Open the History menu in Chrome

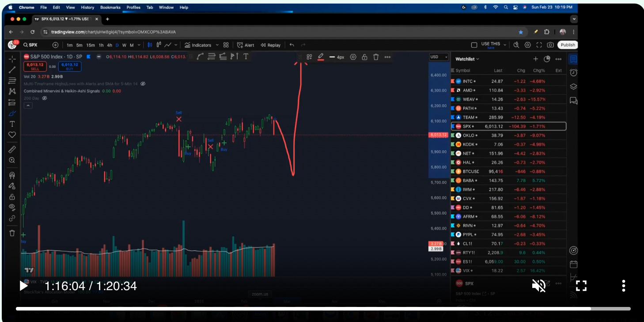(x=87, y=8)
